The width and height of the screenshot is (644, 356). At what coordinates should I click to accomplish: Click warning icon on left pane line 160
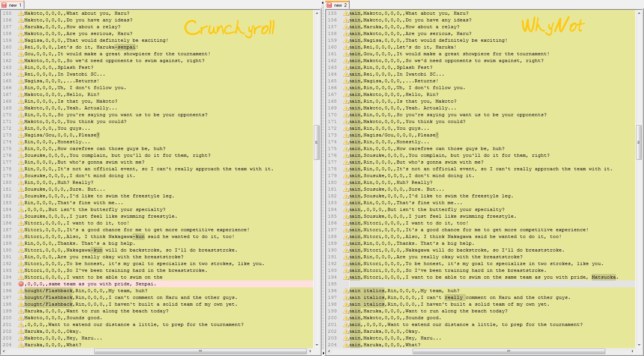(x=21, y=47)
